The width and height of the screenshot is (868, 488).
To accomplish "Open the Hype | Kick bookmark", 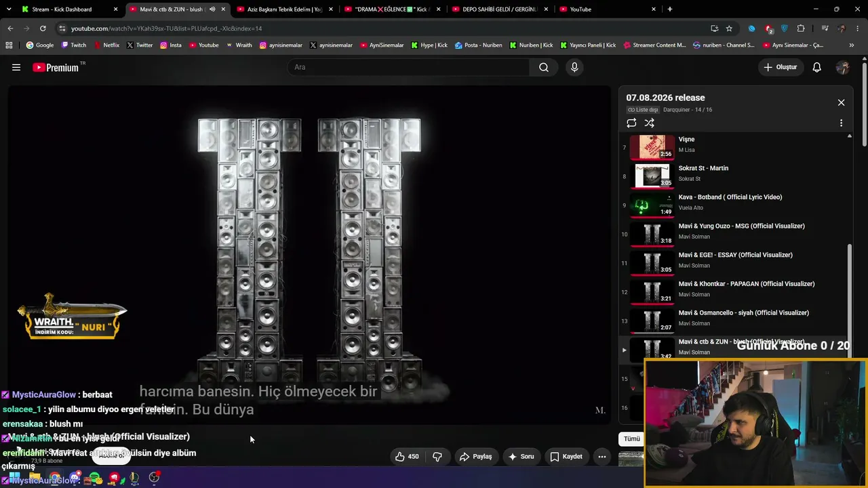I will tap(429, 45).
